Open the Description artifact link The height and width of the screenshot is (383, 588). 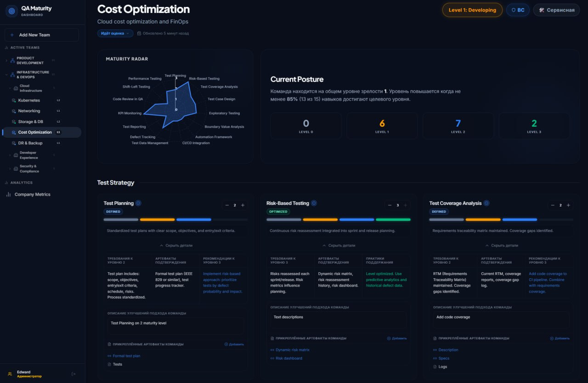click(448, 350)
